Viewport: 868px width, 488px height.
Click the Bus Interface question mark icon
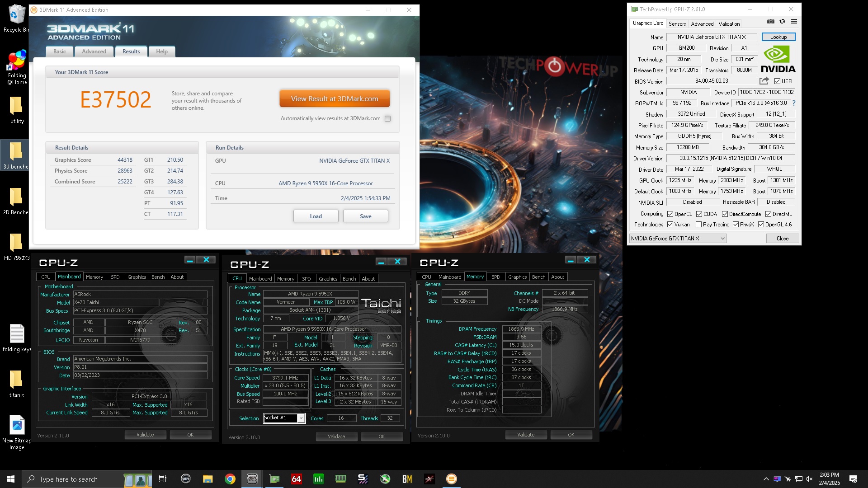(x=794, y=103)
